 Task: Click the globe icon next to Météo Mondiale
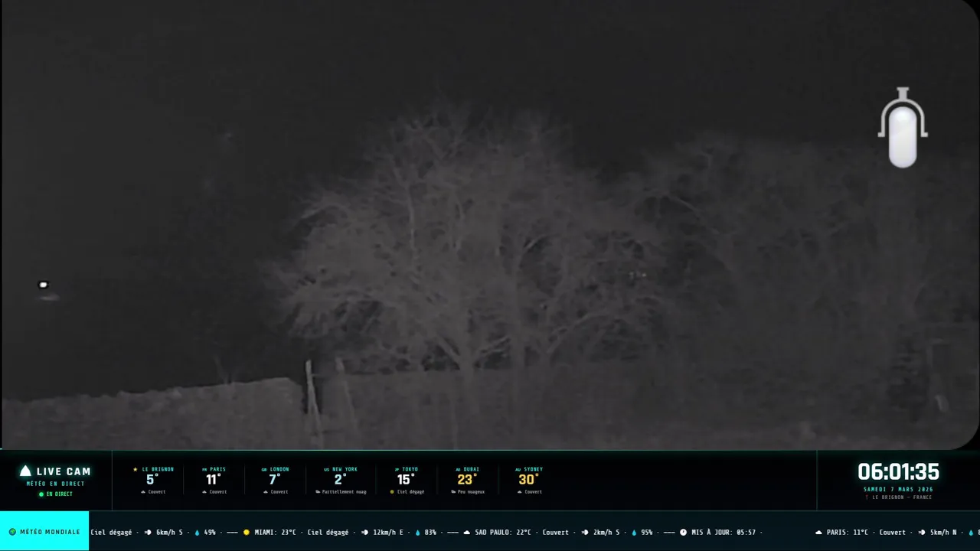click(x=12, y=532)
